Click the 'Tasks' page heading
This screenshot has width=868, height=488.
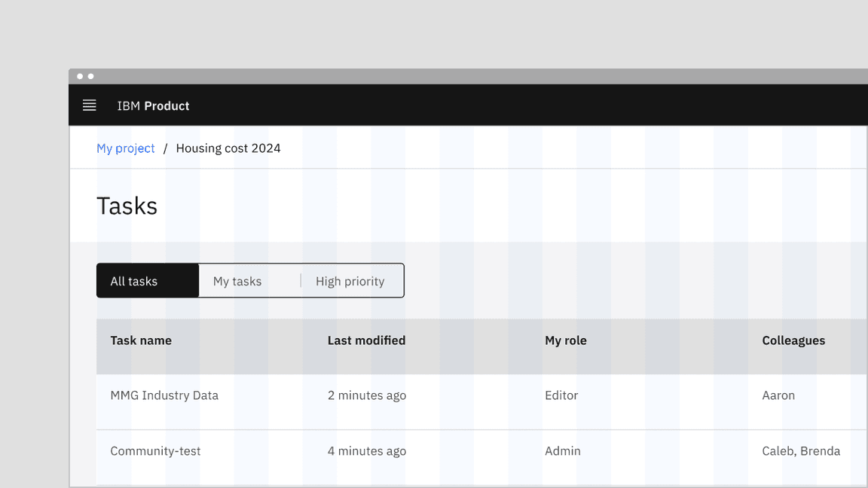pyautogui.click(x=127, y=205)
